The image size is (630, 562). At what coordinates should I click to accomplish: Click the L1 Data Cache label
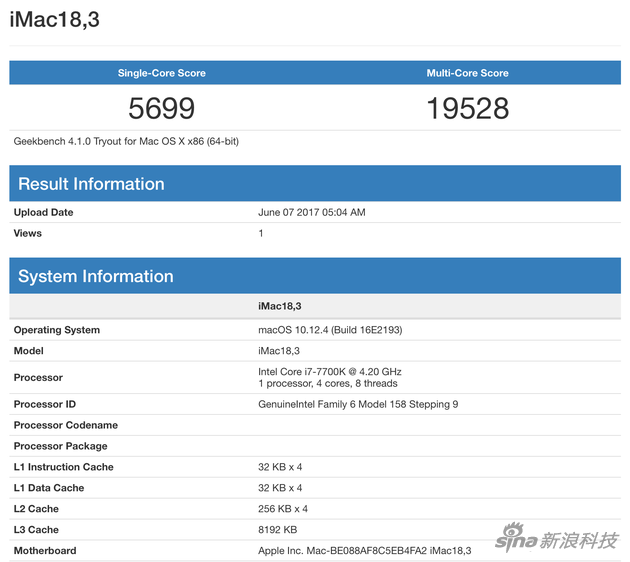[x=49, y=488]
